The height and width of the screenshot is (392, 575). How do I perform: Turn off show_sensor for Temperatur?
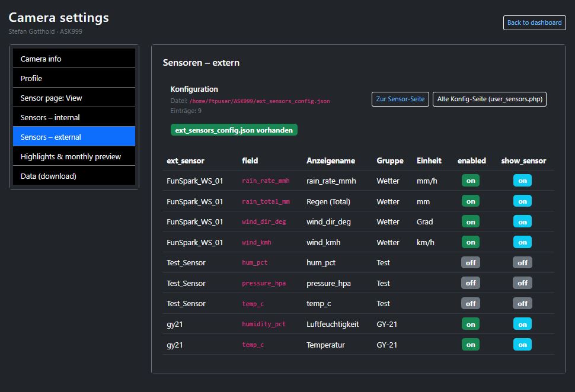click(x=522, y=344)
